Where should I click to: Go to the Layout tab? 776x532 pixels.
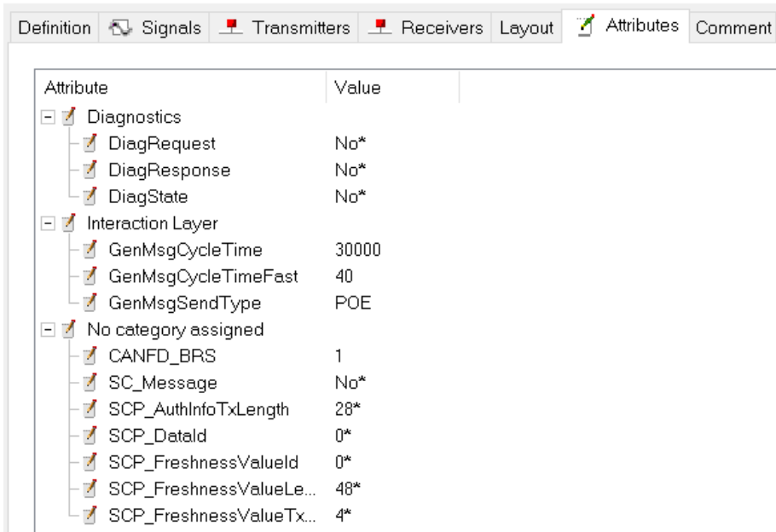point(526,27)
